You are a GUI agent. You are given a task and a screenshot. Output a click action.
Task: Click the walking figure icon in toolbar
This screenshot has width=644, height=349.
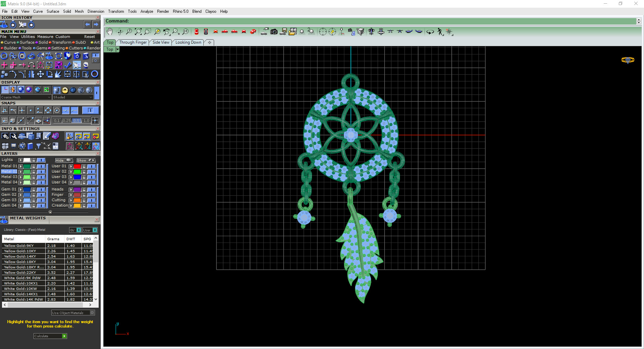tap(440, 32)
